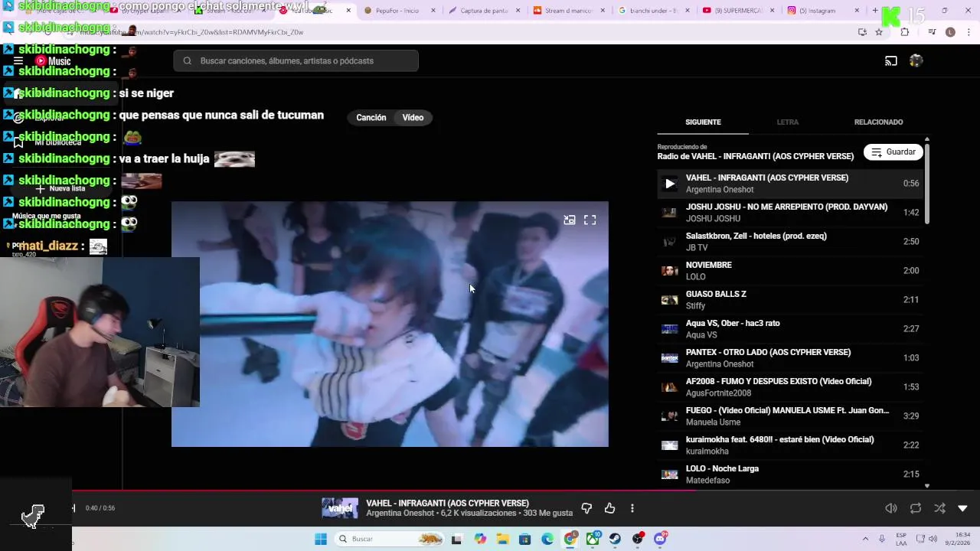980x551 pixels.
Task: Click the Cast to device icon
Action: point(891,61)
